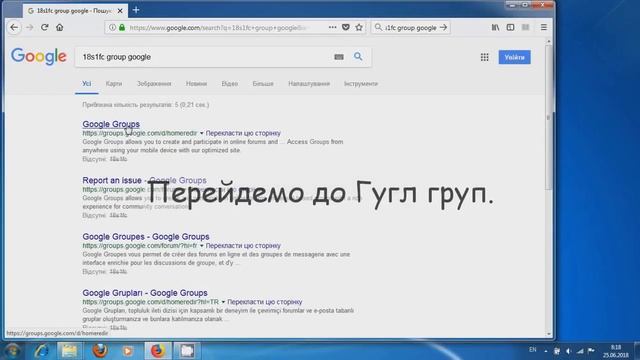Switch to Відео tab
The image size is (640, 360).
pos(229,84)
